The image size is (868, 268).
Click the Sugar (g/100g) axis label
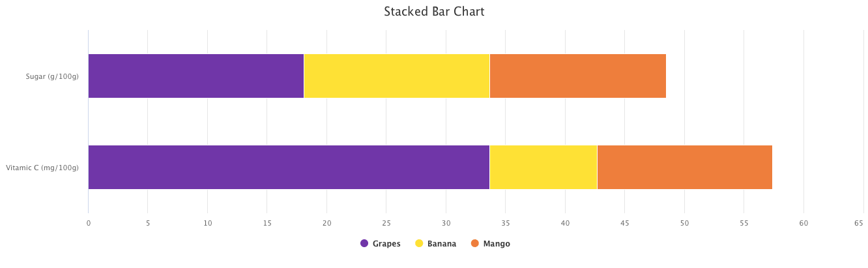pyautogui.click(x=52, y=76)
